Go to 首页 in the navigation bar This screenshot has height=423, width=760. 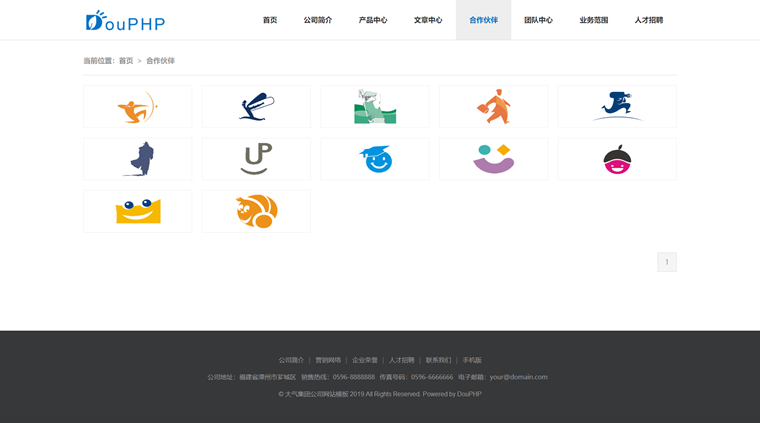270,20
